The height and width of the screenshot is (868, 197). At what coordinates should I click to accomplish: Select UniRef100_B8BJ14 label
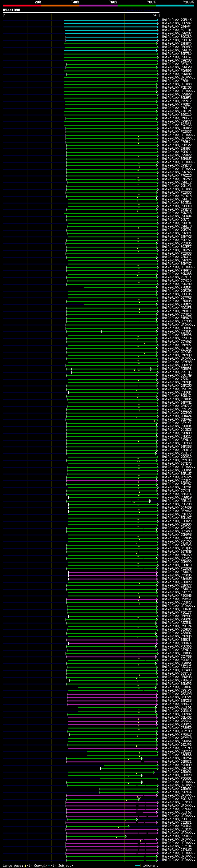tap(177, 494)
